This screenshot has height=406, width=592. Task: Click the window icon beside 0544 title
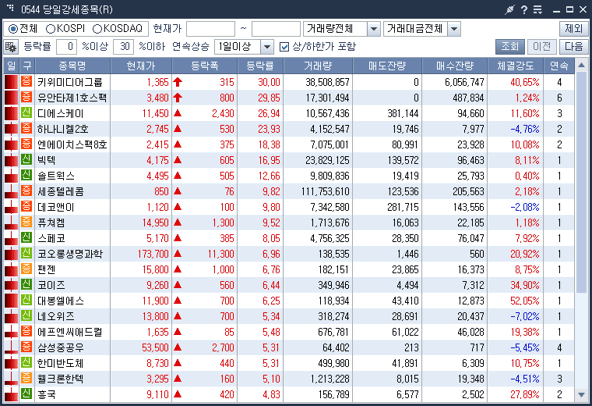tap(11, 8)
